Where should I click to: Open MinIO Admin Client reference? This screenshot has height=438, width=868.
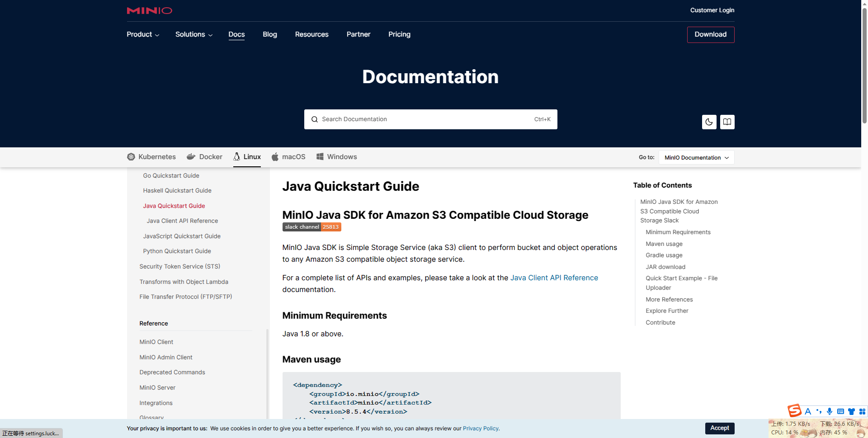(x=166, y=357)
